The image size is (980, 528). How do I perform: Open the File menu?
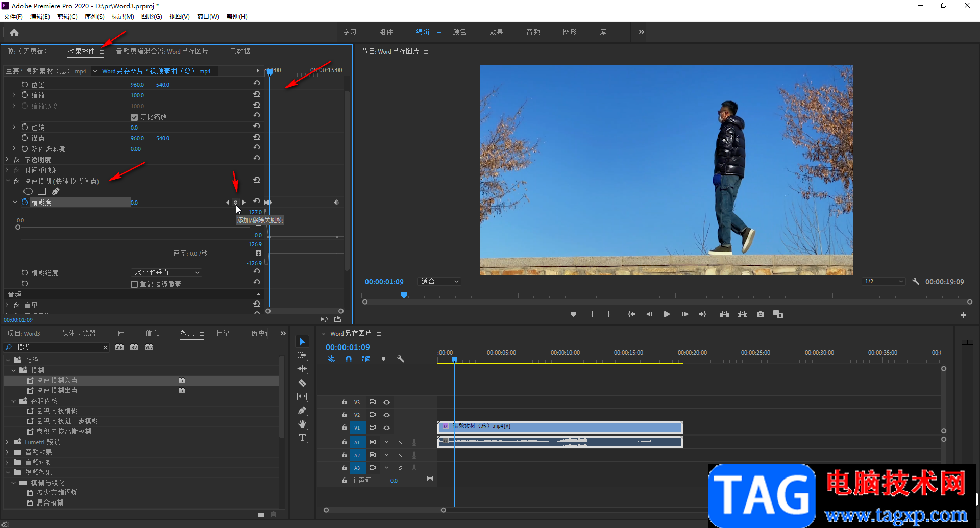tap(13, 17)
